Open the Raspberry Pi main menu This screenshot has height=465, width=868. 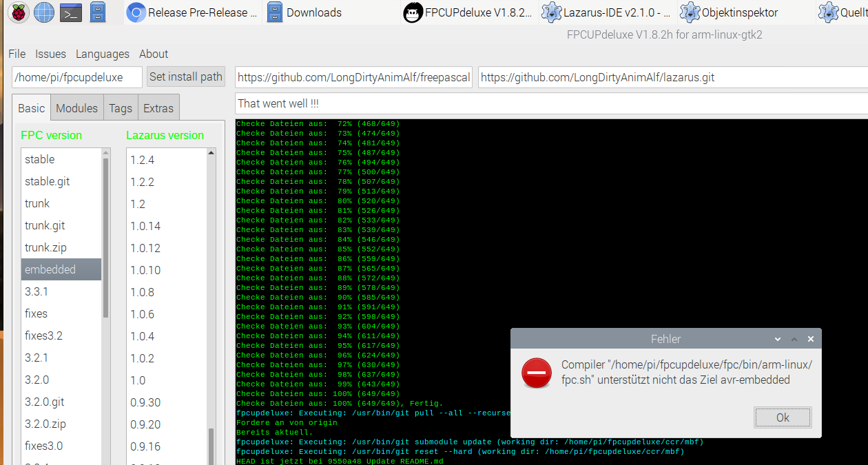pos(19,12)
